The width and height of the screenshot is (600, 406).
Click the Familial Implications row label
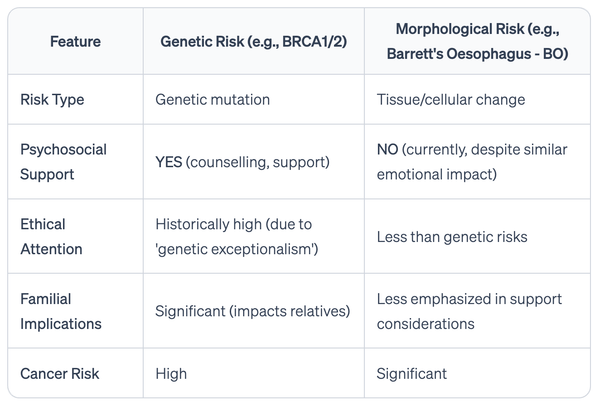(x=60, y=311)
